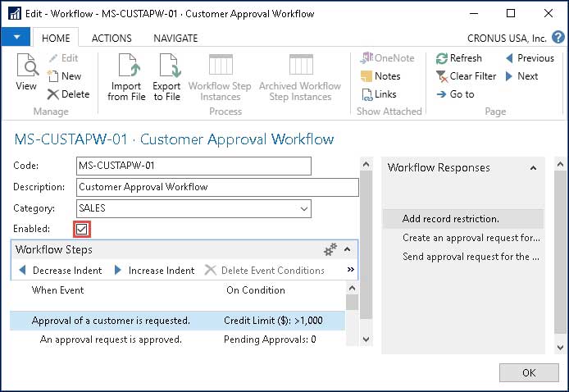Create a New workflow record
Viewport: 569px width, 392px height.
click(64, 76)
